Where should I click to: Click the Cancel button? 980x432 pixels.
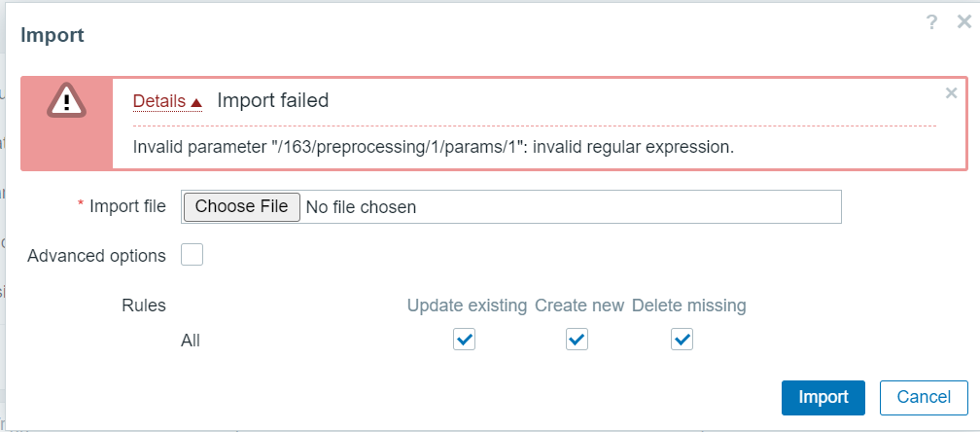click(x=923, y=397)
